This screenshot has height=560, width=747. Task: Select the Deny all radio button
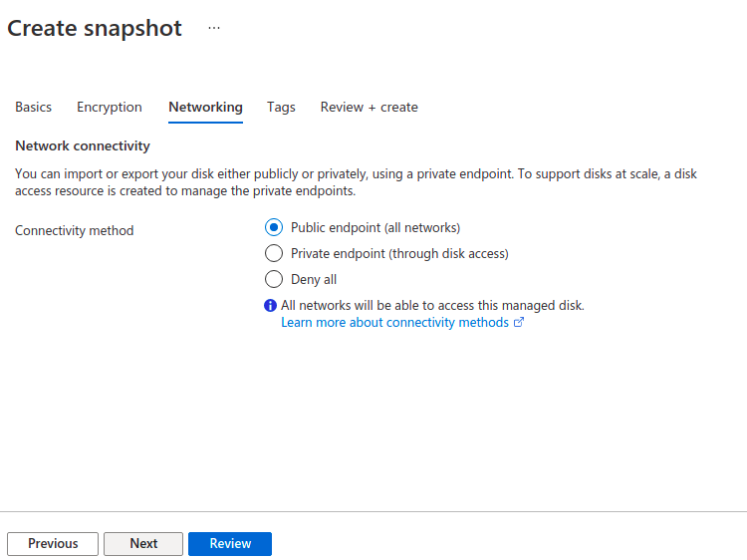coord(274,279)
